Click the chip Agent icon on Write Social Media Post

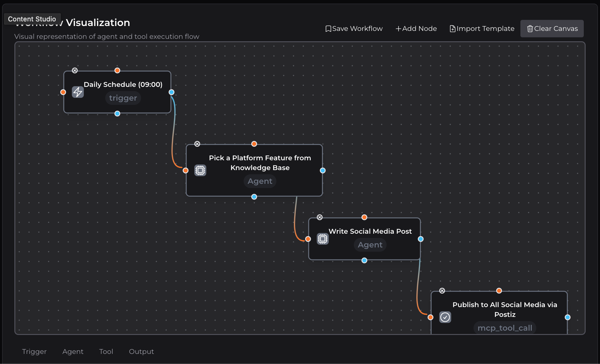click(322, 239)
